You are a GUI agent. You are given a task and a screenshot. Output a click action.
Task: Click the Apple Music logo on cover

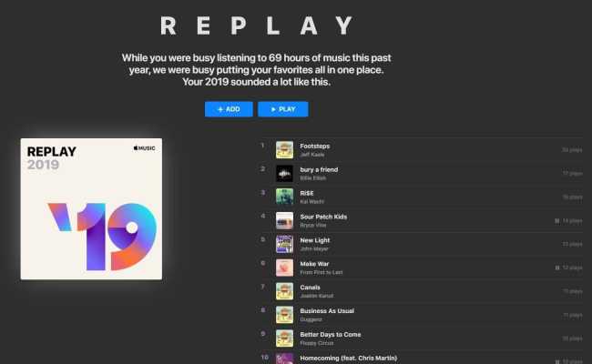tap(144, 148)
